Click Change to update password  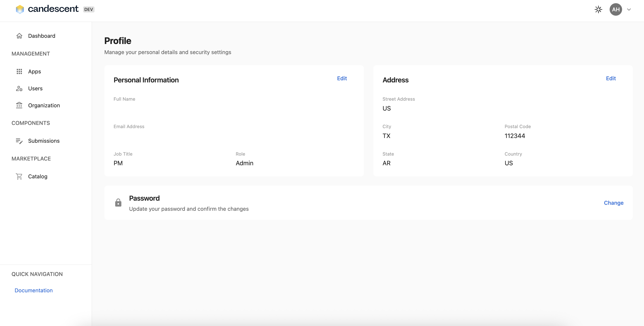pos(613,203)
